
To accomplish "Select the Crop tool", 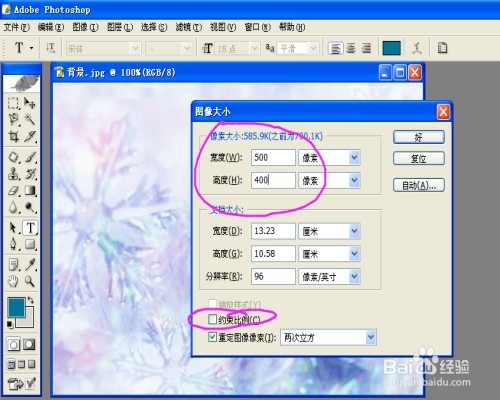I will click(x=13, y=136).
